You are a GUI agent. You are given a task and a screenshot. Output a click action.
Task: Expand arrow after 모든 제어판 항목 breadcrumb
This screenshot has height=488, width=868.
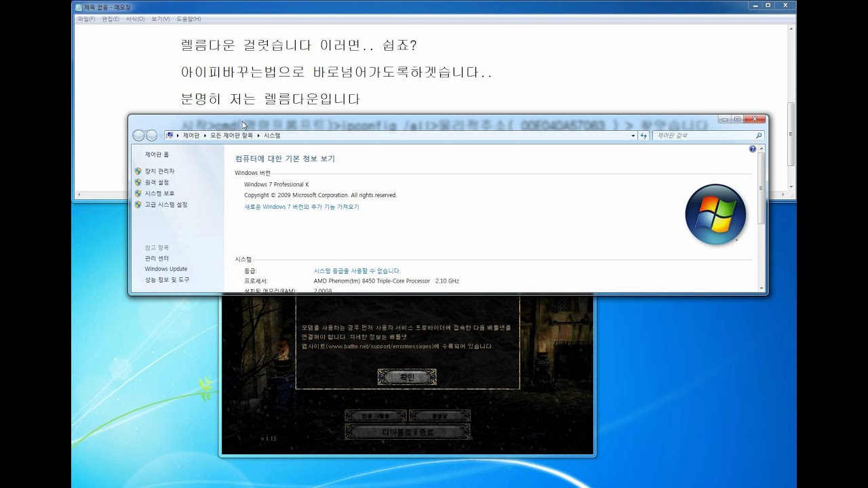click(259, 136)
